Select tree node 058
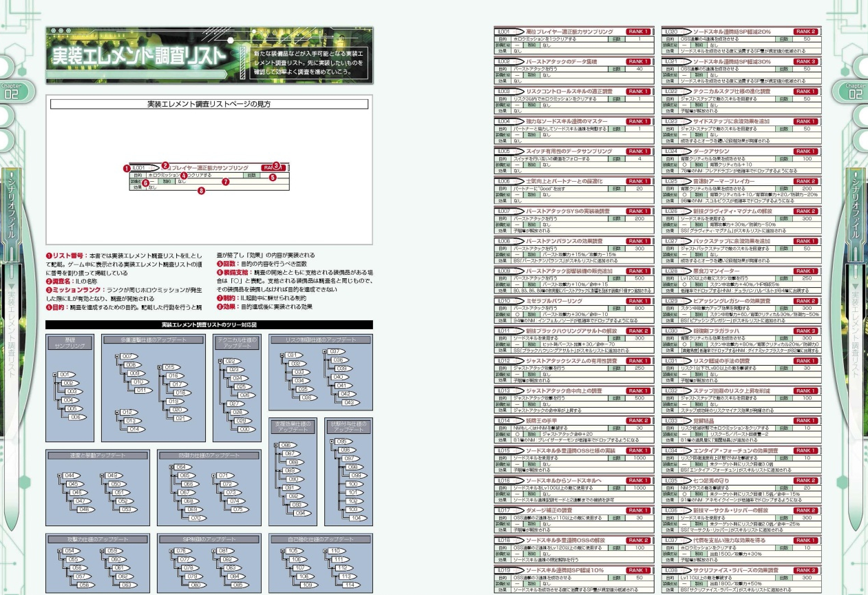868x595 pixels. [x=85, y=585]
